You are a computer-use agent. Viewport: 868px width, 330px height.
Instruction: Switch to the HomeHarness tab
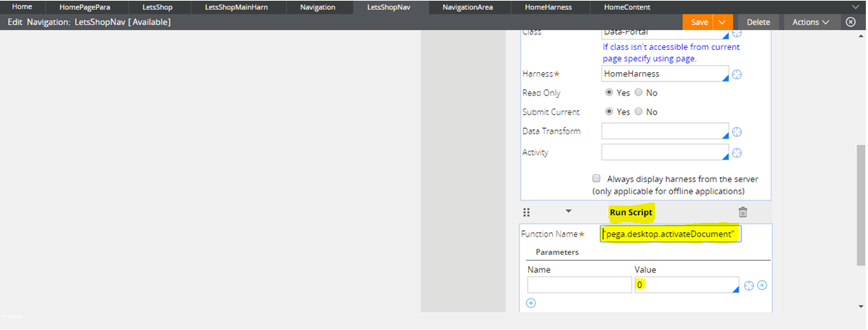point(547,7)
